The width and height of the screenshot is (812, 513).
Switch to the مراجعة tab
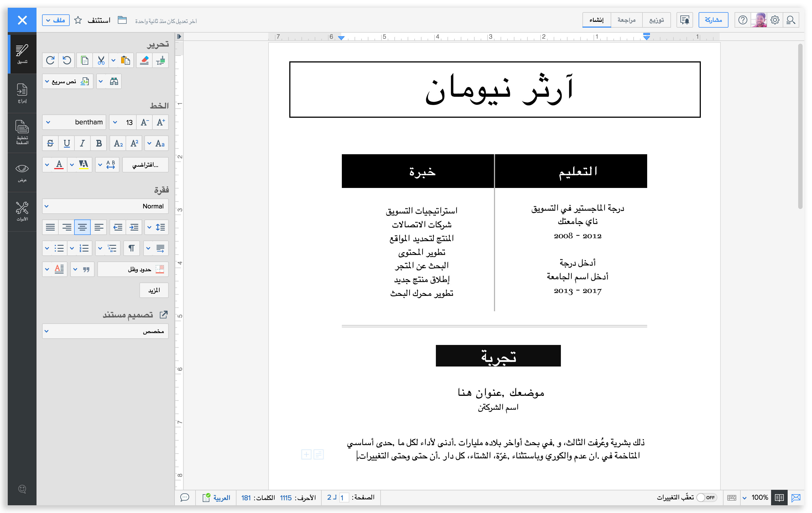pyautogui.click(x=626, y=20)
